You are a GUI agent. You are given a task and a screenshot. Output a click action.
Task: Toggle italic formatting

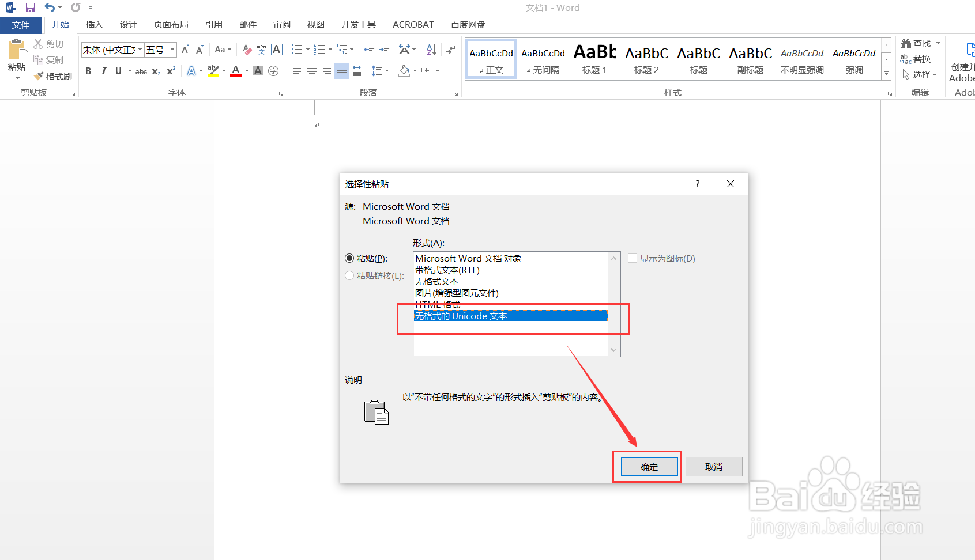tap(104, 71)
